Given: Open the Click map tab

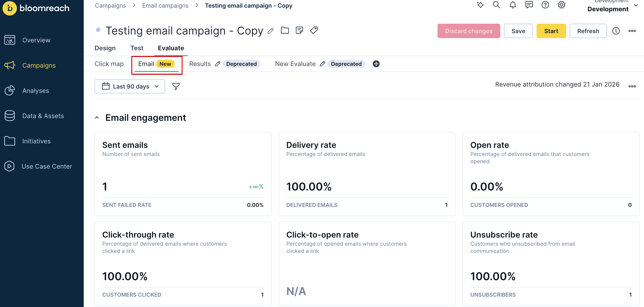Looking at the screenshot, I should 109,64.
